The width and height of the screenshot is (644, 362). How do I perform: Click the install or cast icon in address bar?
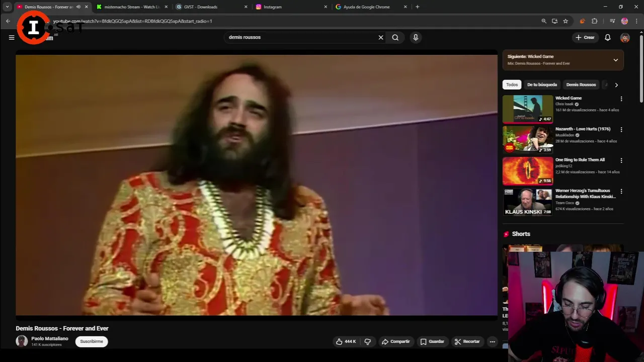[554, 21]
